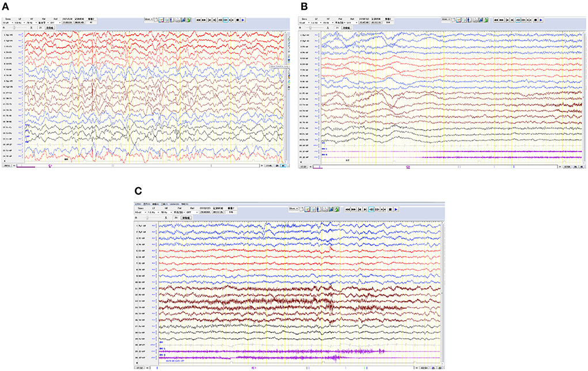Jump to first page in panel C
The image size is (588, 371).
pos(359,209)
